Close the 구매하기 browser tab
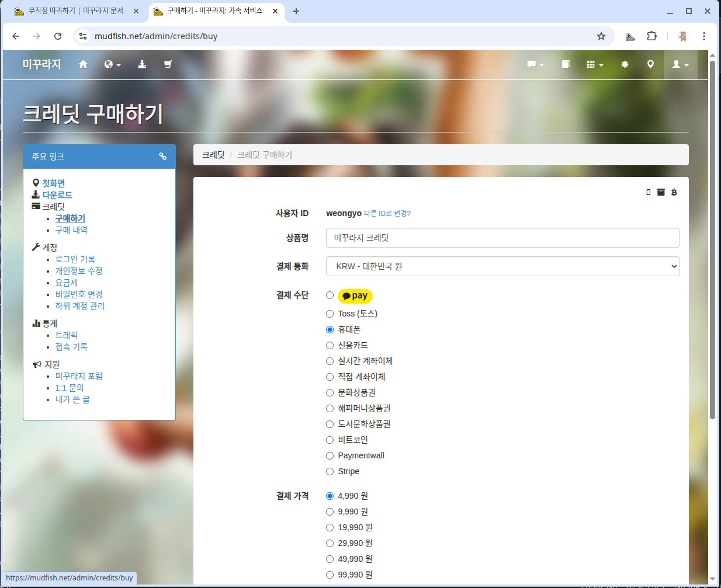Viewport: 721px width, 588px height. tap(275, 11)
